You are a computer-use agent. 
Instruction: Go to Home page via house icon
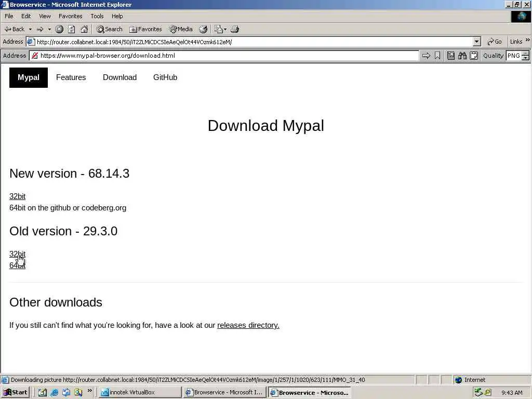[84, 29]
